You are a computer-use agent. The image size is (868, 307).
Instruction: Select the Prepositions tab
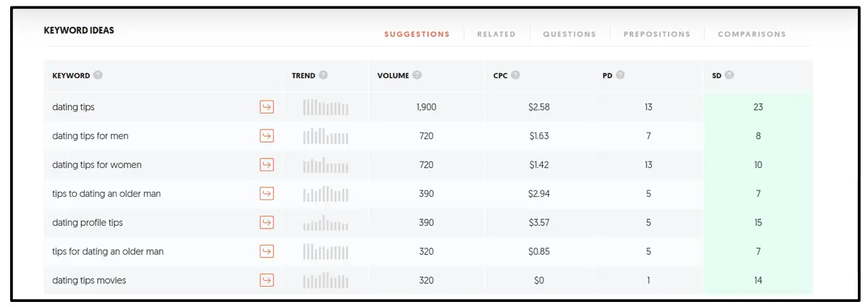click(x=657, y=34)
